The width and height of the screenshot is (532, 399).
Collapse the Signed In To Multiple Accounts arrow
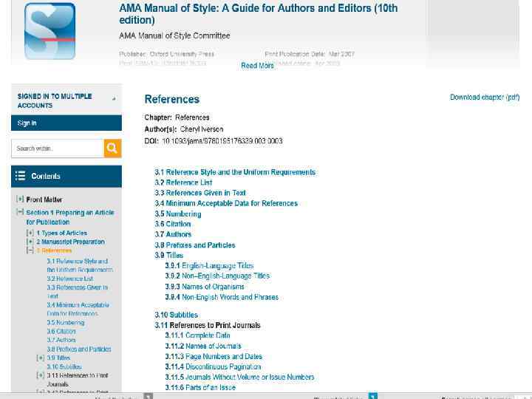click(x=114, y=99)
